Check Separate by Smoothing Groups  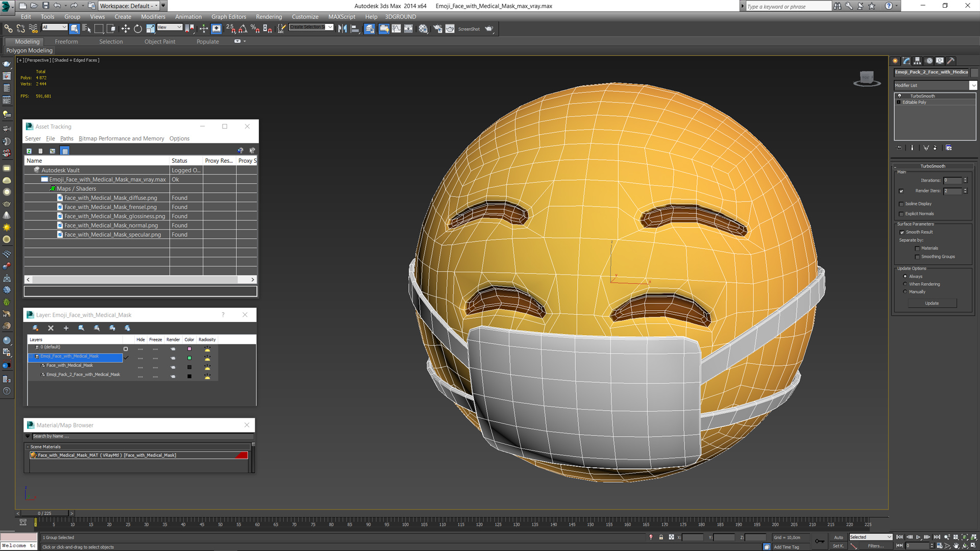pos(917,257)
